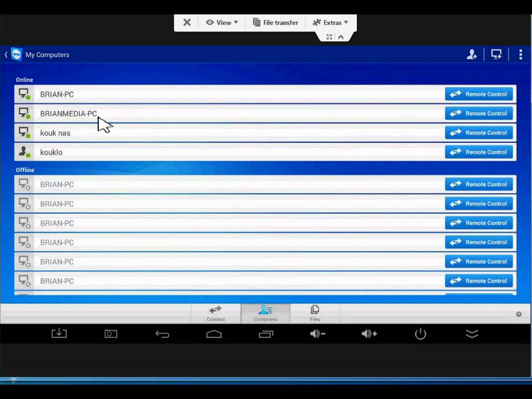Toggle full screen in the session toolbar

pyautogui.click(x=329, y=37)
